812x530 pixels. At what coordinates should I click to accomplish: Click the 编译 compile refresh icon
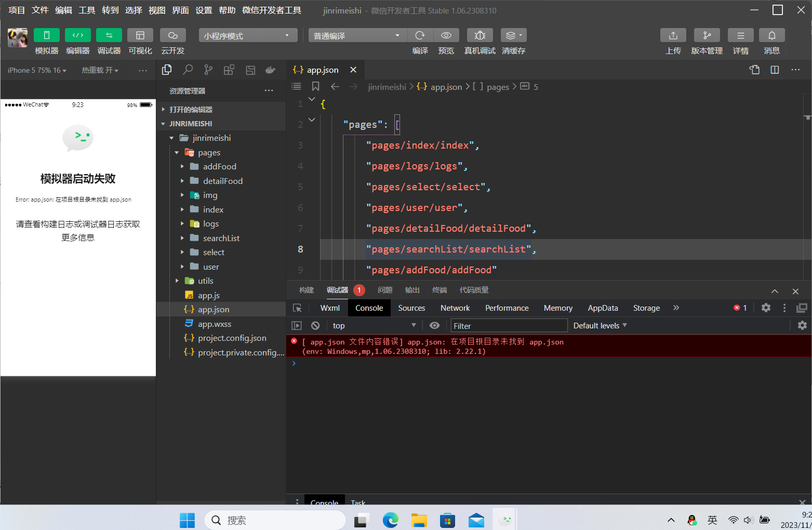420,35
